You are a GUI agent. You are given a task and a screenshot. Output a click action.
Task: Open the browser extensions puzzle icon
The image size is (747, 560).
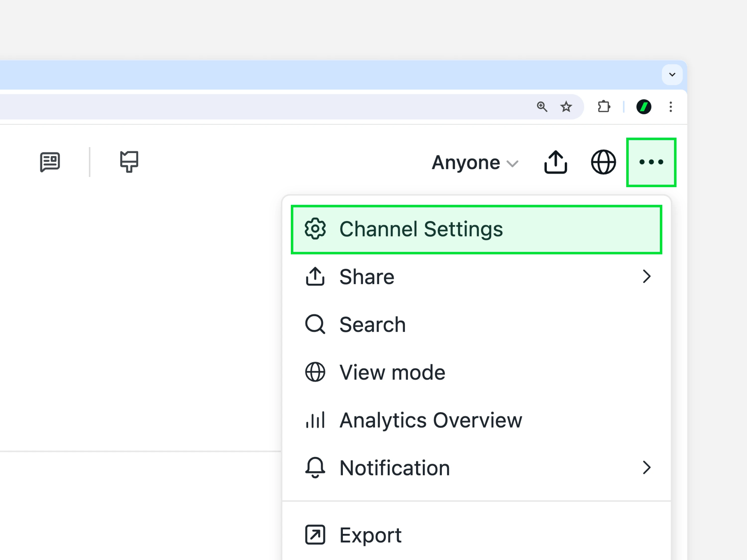(x=604, y=107)
